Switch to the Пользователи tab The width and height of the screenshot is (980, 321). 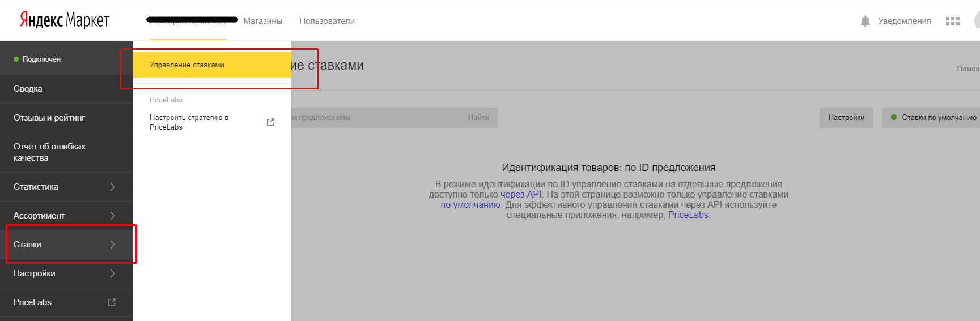327,21
